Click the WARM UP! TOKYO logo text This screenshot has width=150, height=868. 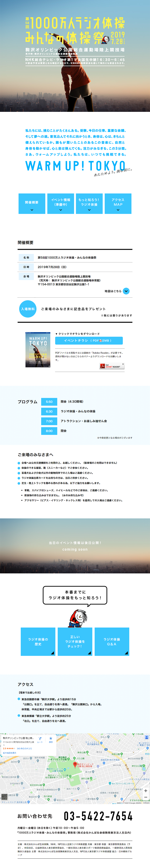click(76, 166)
